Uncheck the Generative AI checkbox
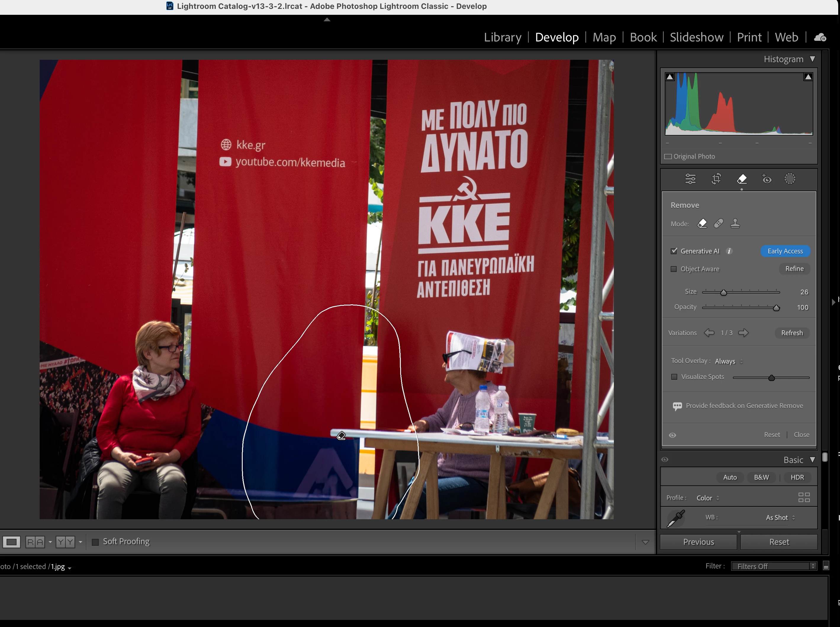Viewport: 840px width, 627px height. [x=674, y=251]
